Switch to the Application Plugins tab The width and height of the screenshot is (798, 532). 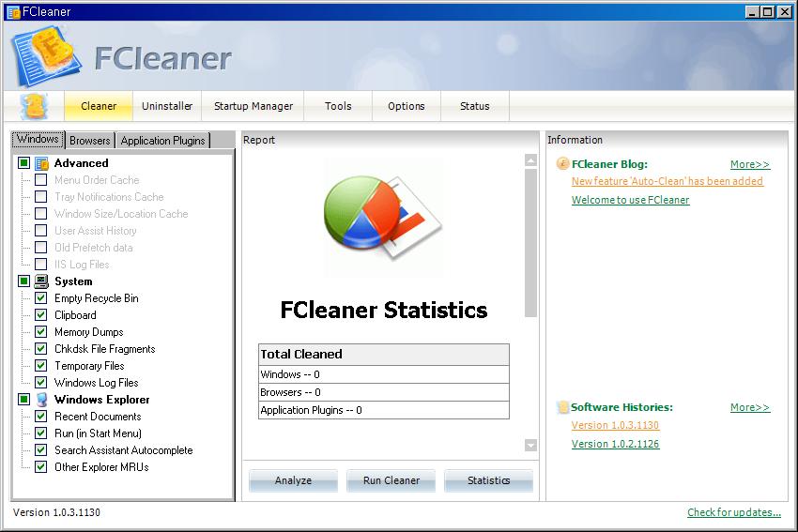[162, 141]
